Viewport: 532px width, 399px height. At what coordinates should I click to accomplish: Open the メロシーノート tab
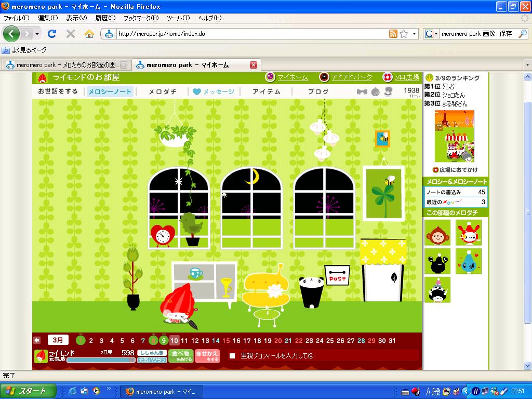[x=110, y=91]
